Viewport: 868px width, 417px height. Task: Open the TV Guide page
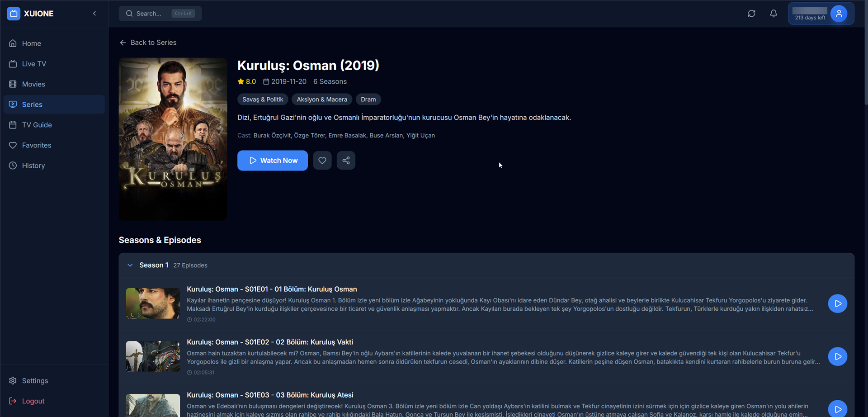click(x=37, y=125)
